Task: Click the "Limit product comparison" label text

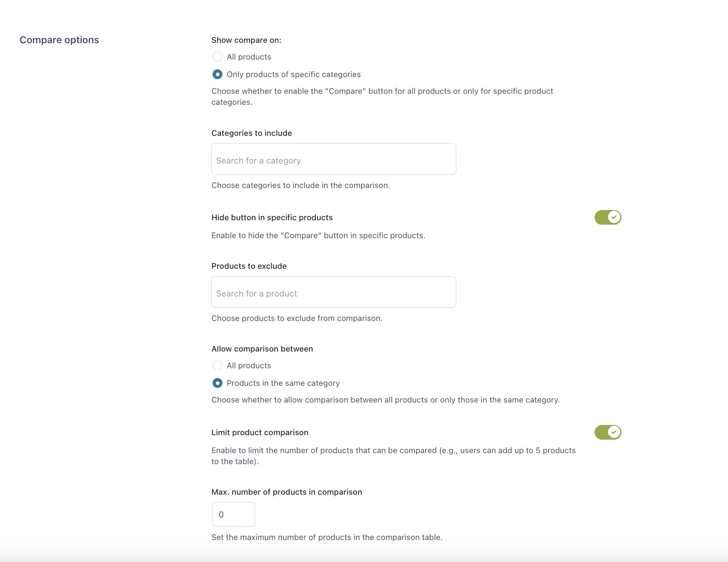Action: [x=260, y=432]
